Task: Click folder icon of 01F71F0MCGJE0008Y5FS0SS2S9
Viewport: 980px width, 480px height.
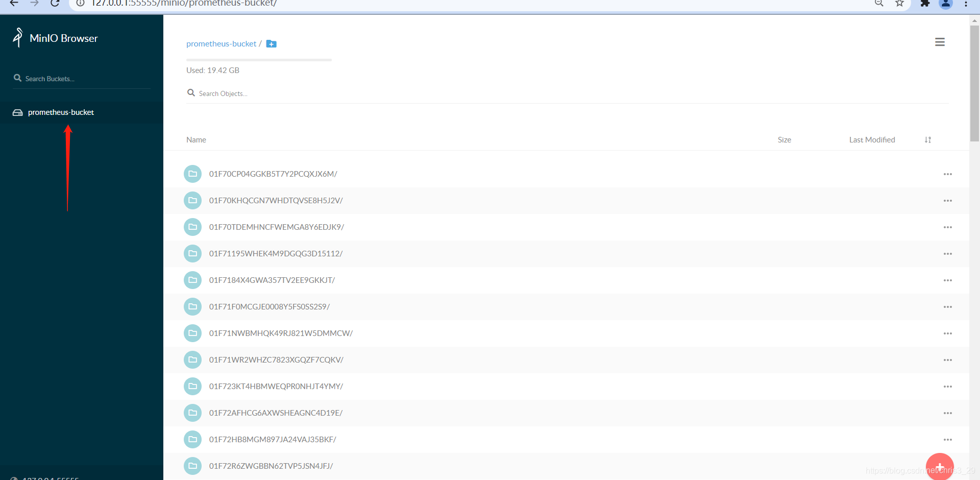Action: (192, 307)
